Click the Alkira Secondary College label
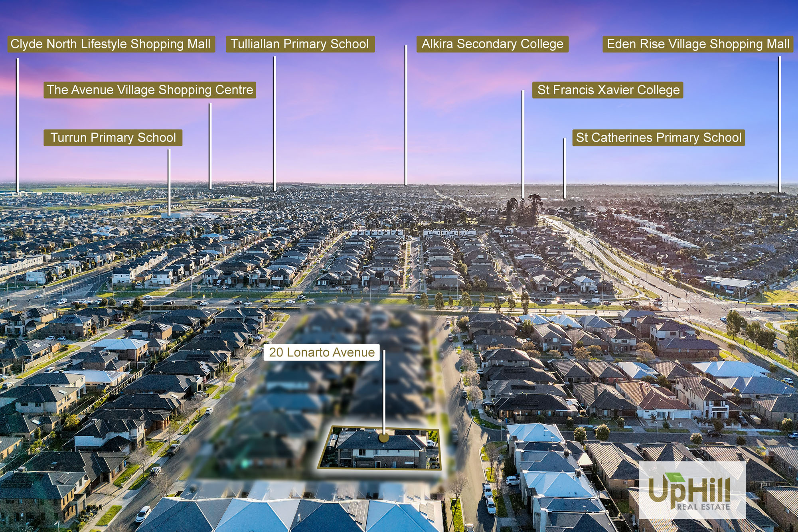798x532 pixels. click(492, 44)
